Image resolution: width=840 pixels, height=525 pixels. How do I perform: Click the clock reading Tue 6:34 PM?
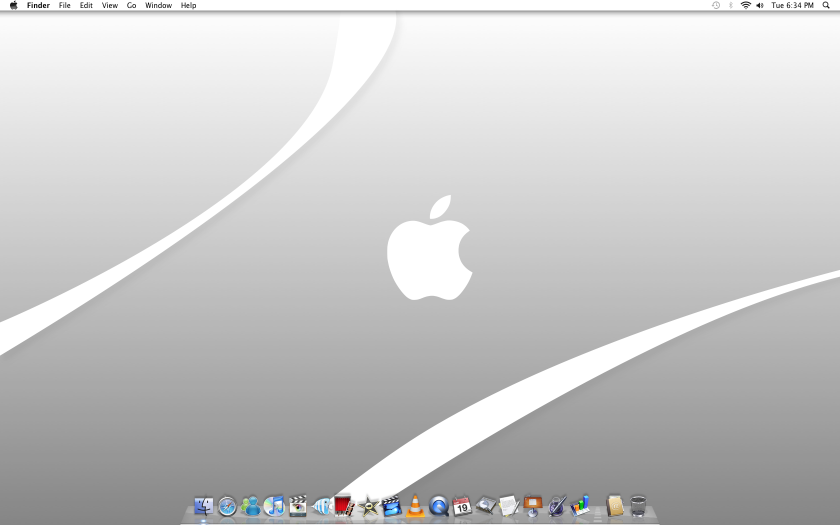point(792,5)
